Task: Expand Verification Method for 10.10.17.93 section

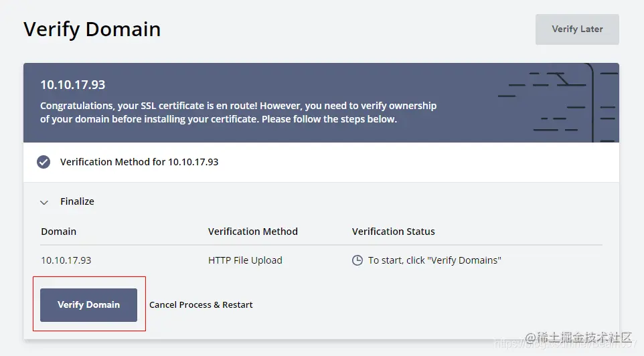Action: [x=139, y=162]
